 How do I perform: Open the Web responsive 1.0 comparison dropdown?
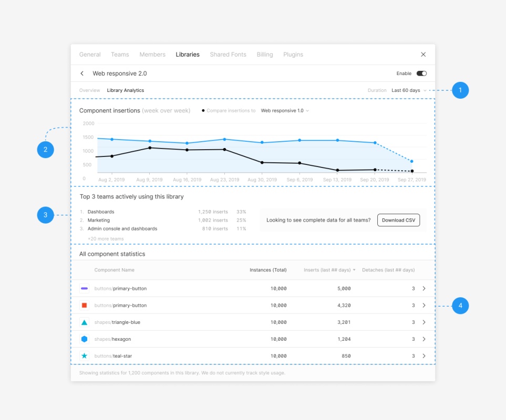(x=285, y=111)
